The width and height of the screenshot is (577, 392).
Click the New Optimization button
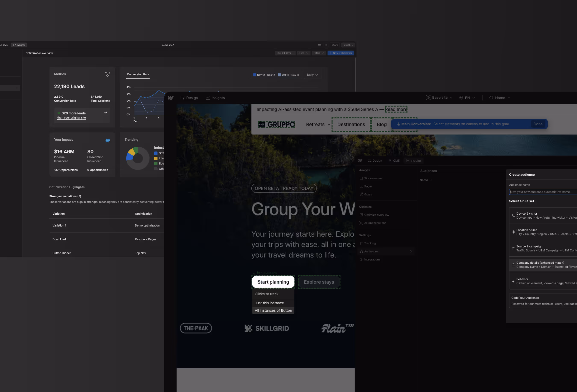(x=341, y=53)
